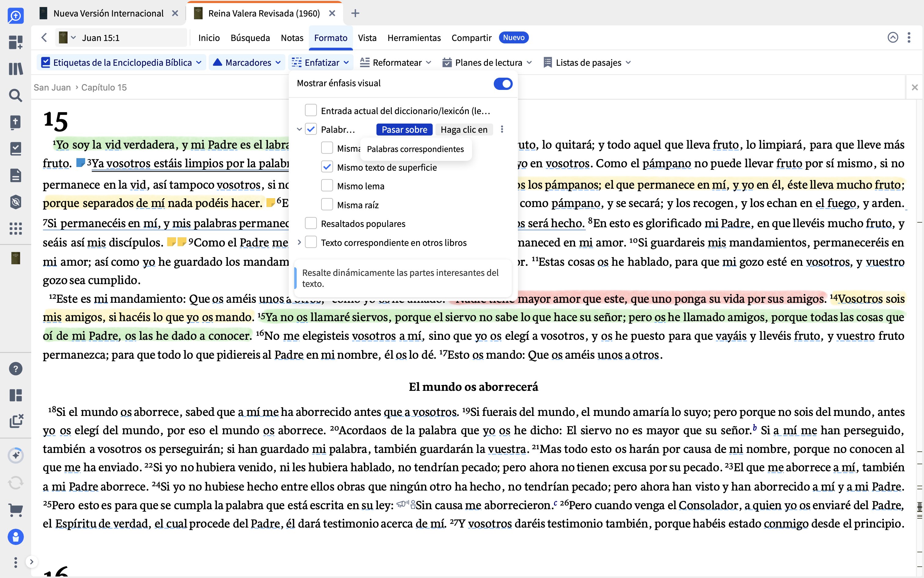Click the San Juan breadcrumb link

pyautogui.click(x=52, y=87)
